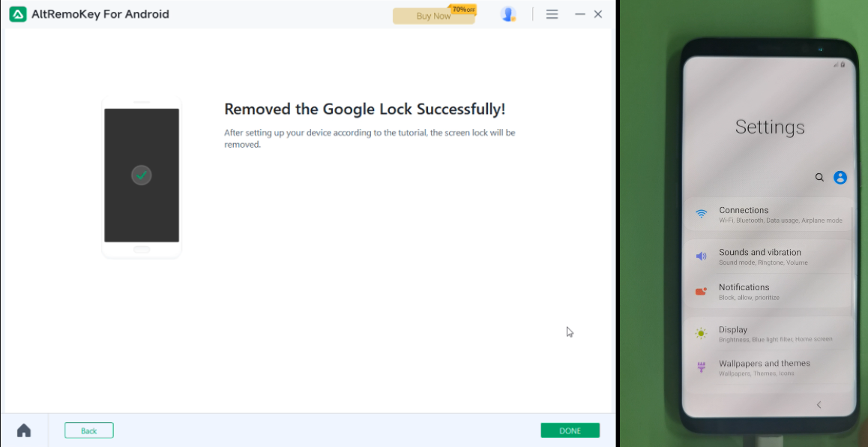868x447 pixels.
Task: Open the user account profile icon
Action: 508,14
